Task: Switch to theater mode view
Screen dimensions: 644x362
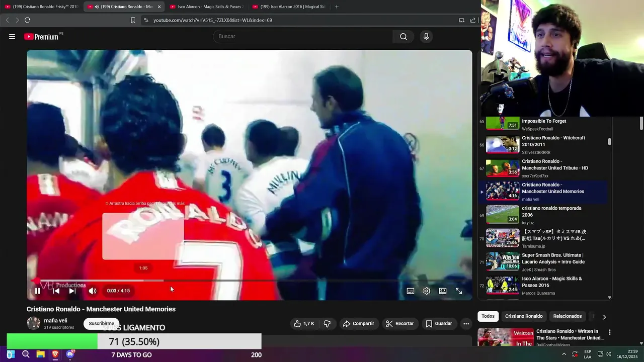Action: point(443,291)
